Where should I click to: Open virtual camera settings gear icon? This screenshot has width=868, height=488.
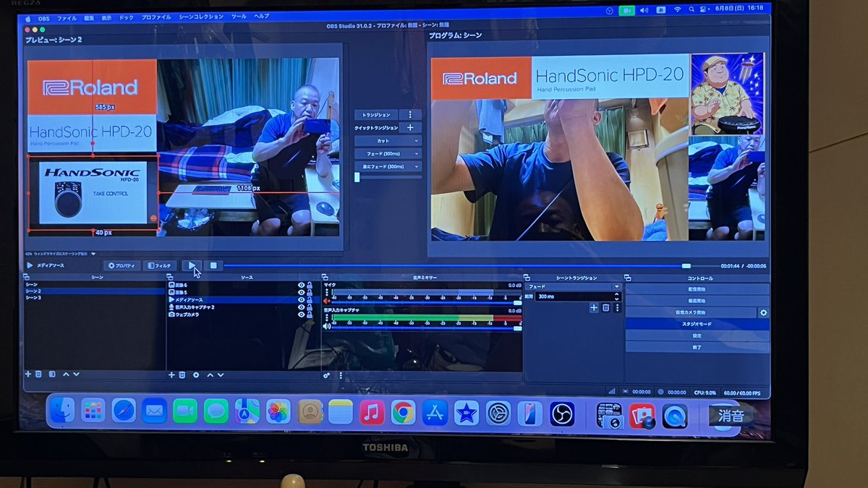click(763, 313)
